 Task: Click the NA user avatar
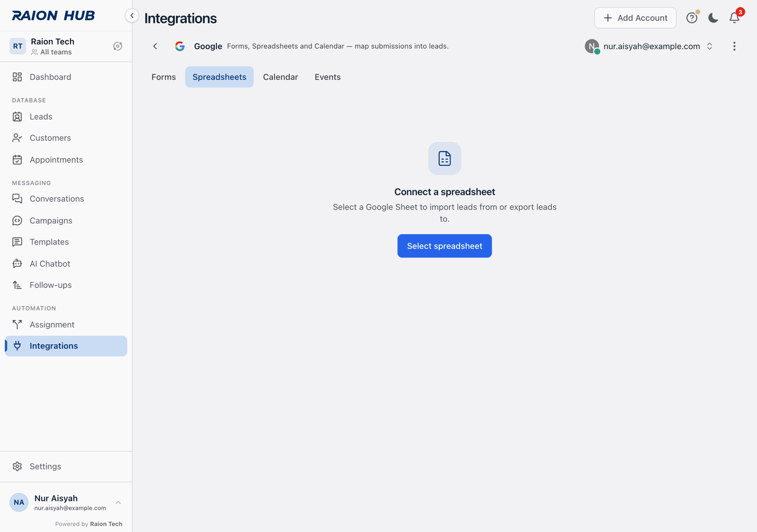[x=19, y=502]
